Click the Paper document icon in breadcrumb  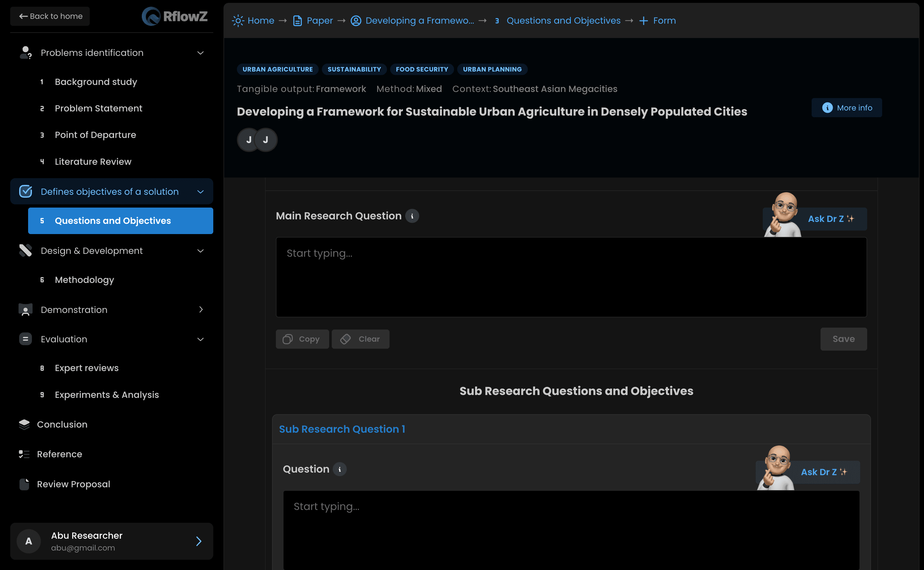(297, 21)
